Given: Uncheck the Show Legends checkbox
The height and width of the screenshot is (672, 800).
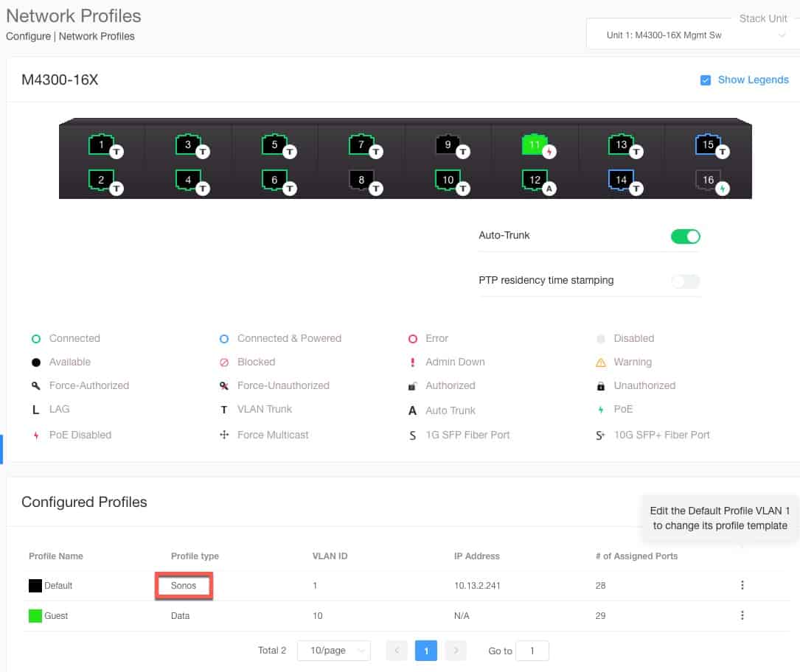Looking at the screenshot, I should [706, 80].
